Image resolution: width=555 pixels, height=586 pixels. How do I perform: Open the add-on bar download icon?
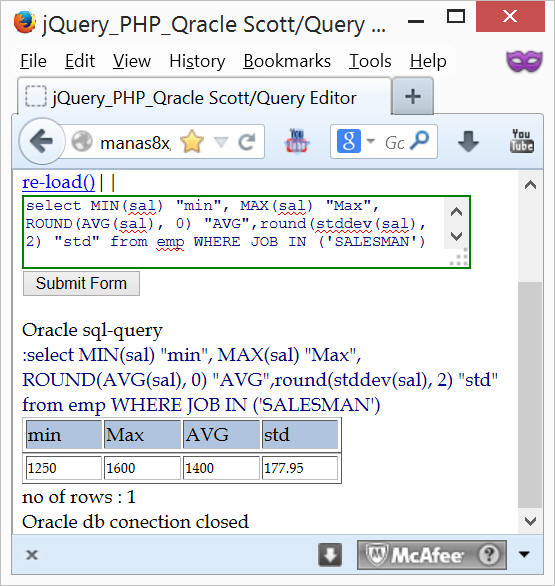(x=330, y=555)
